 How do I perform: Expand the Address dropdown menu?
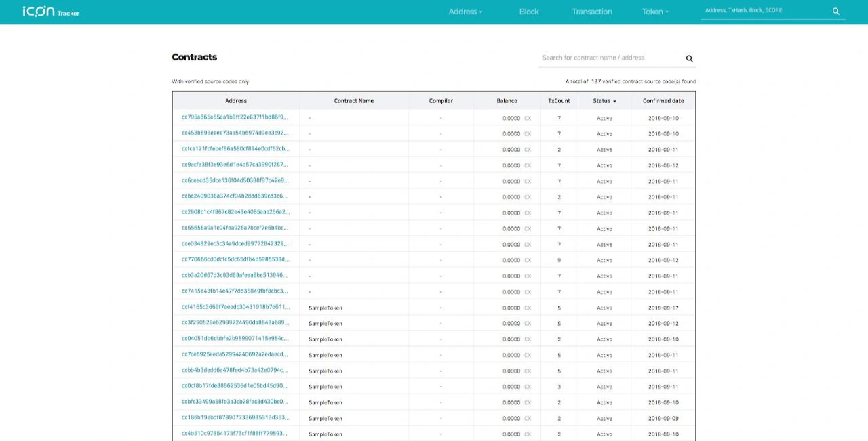tap(466, 12)
